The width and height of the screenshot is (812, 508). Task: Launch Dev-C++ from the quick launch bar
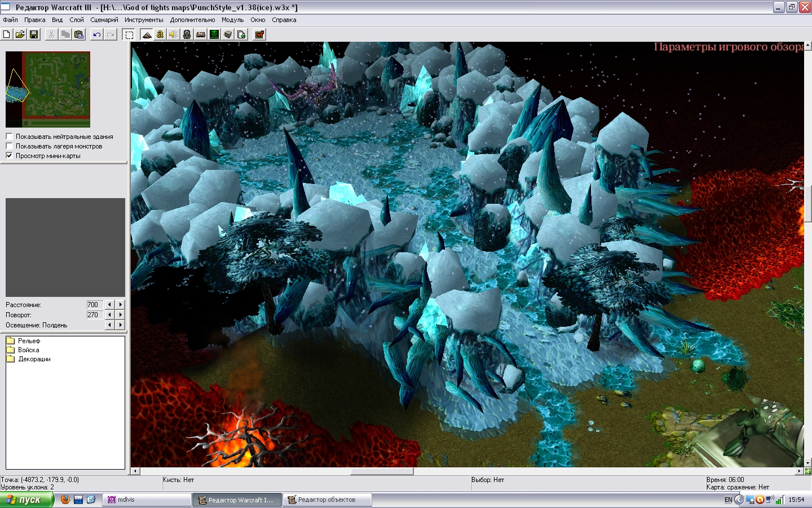(x=78, y=500)
